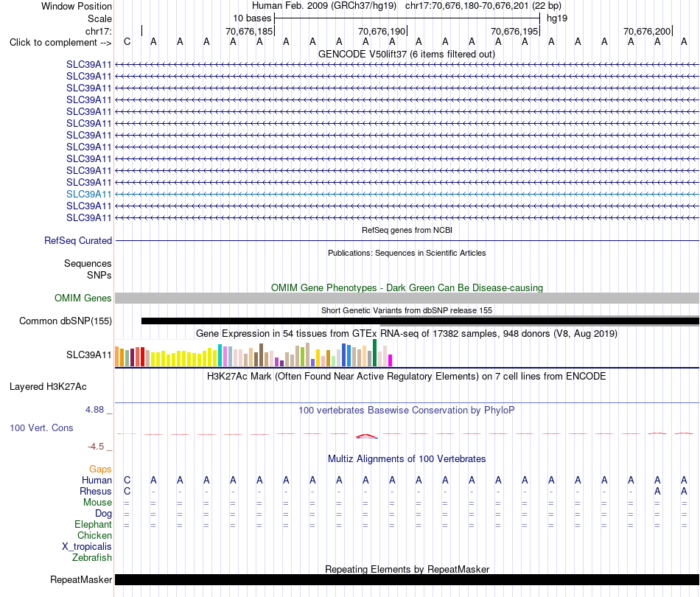Click the 'Mouse' alignment row label
Screen dimensions: 700x597
[97, 503]
